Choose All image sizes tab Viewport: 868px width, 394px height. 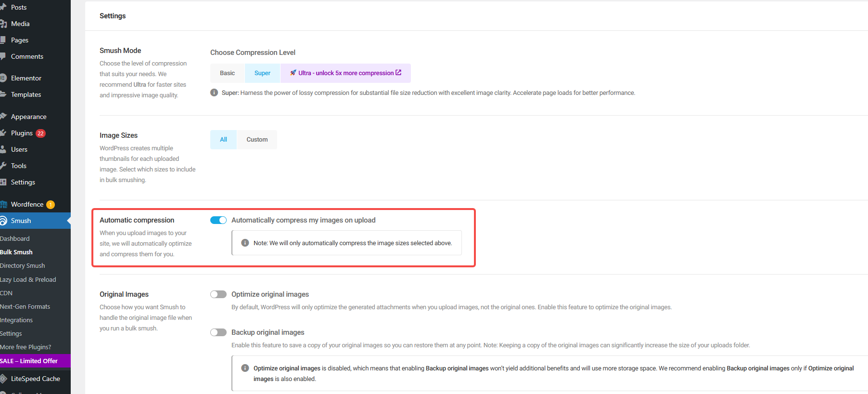(223, 140)
